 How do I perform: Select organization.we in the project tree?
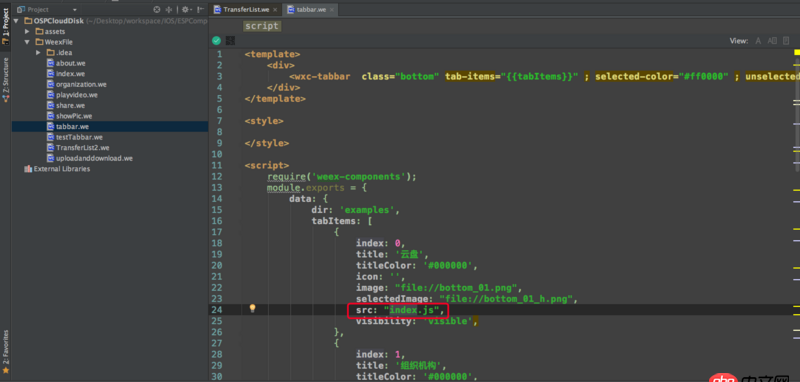pos(81,85)
